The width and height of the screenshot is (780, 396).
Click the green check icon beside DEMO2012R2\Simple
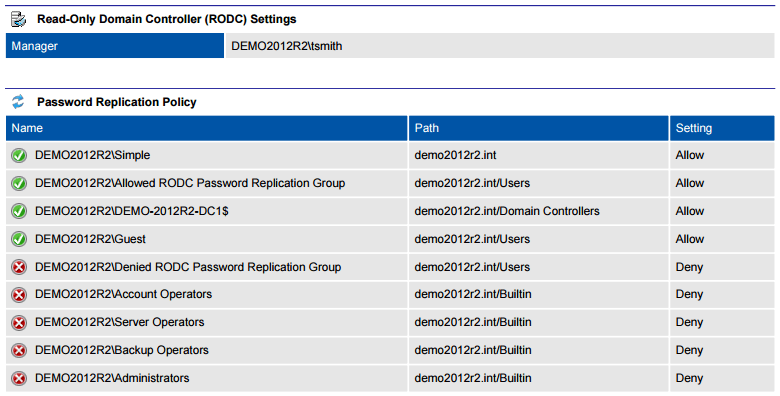[19, 156]
